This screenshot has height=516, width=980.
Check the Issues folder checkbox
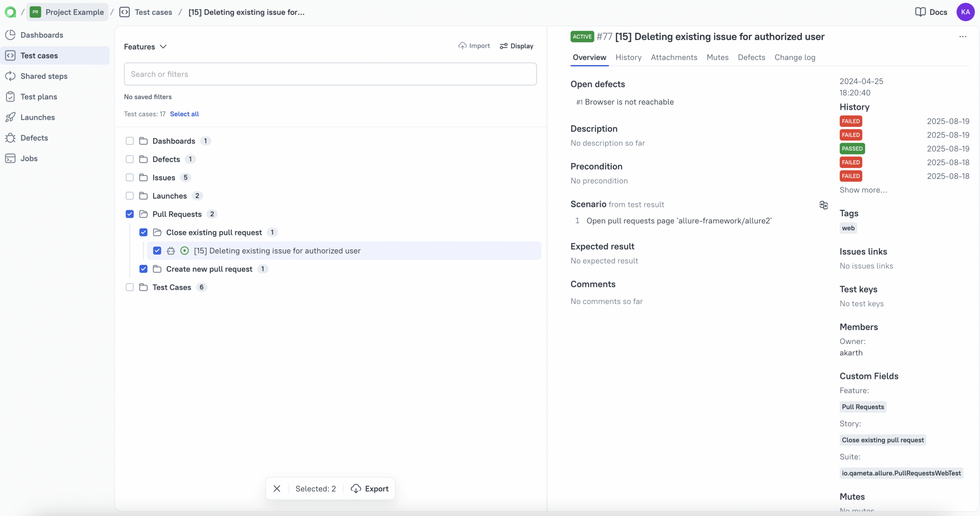[x=129, y=177]
